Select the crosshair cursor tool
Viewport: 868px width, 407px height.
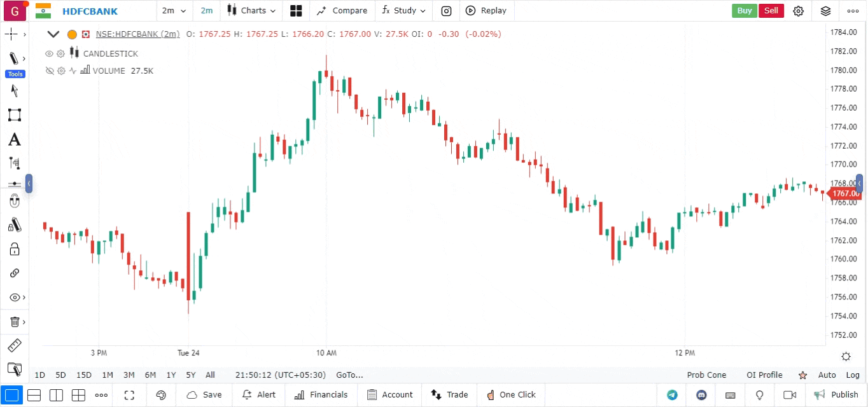[12, 34]
